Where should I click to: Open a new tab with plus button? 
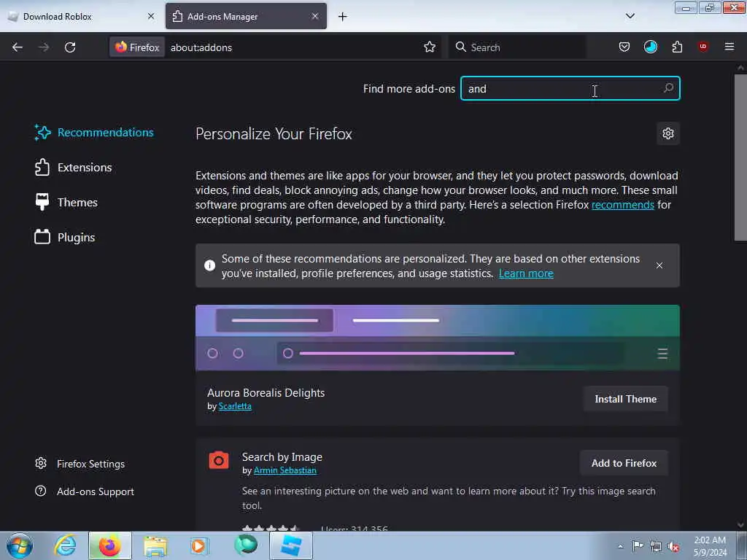343,17
